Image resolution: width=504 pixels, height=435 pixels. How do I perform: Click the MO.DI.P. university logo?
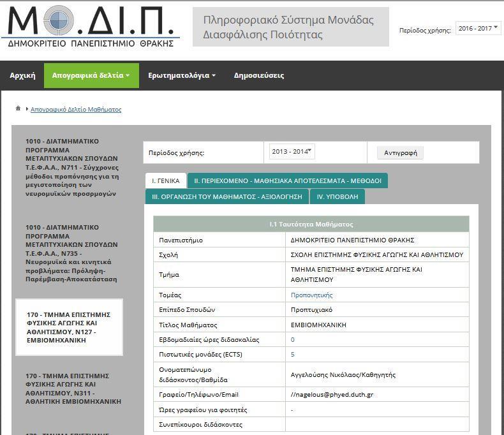pyautogui.click(x=91, y=27)
